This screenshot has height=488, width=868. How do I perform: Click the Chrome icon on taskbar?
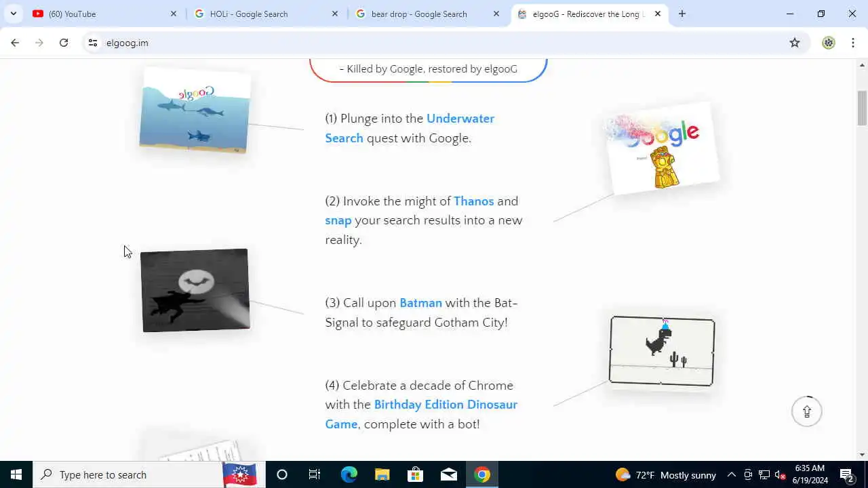coord(482,474)
